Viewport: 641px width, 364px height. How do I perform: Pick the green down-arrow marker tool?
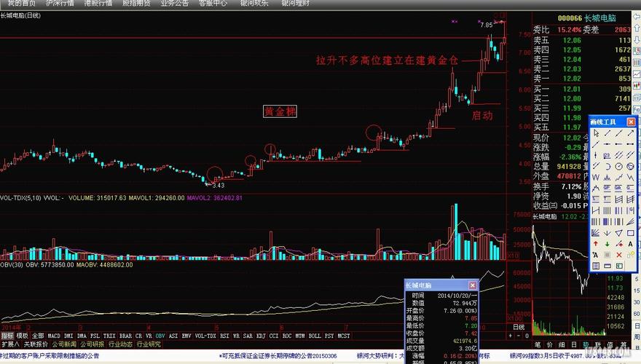pyautogui.click(x=607, y=244)
